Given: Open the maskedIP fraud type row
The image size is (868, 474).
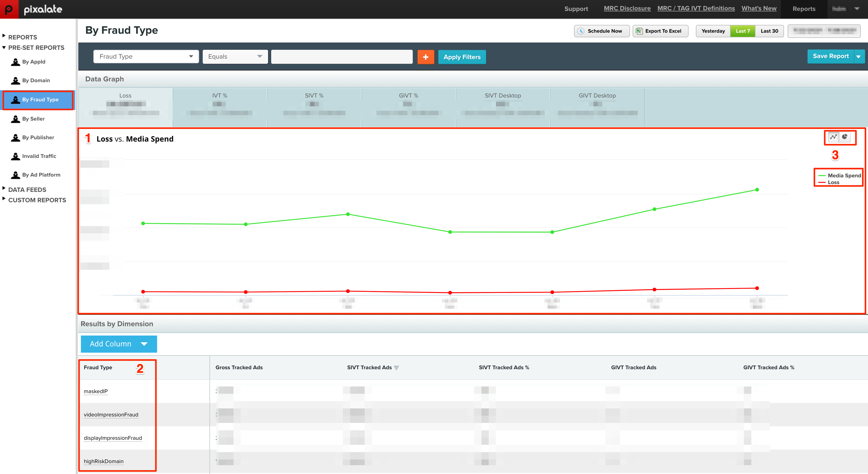Looking at the screenshot, I should pos(96,391).
